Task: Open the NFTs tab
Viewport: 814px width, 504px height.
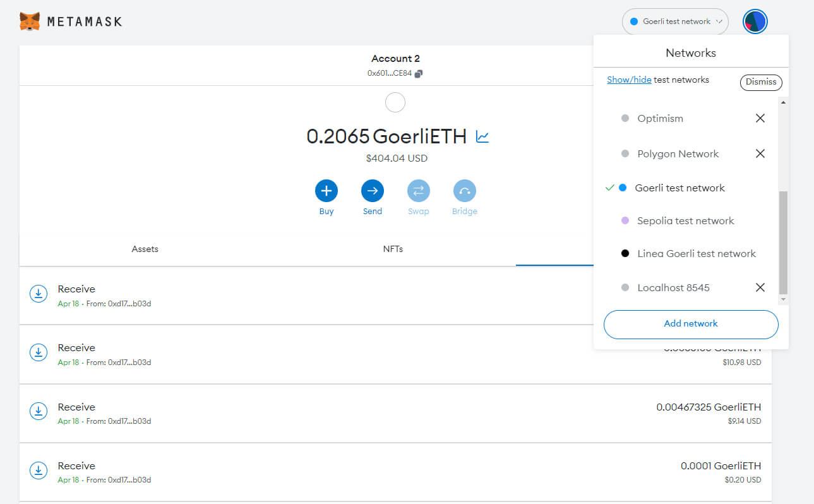Action: 393,249
